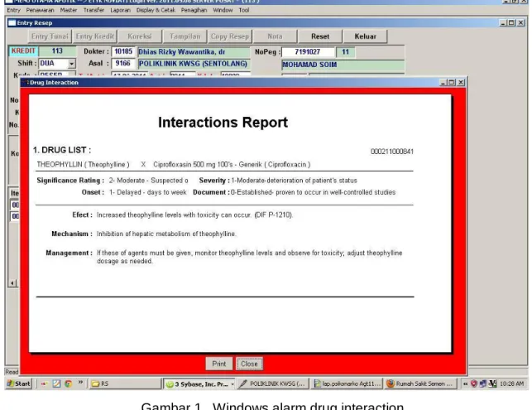Switch to lap.psikonarko Agt11 taskbar item
This screenshot has width=532, height=410.
347,383
